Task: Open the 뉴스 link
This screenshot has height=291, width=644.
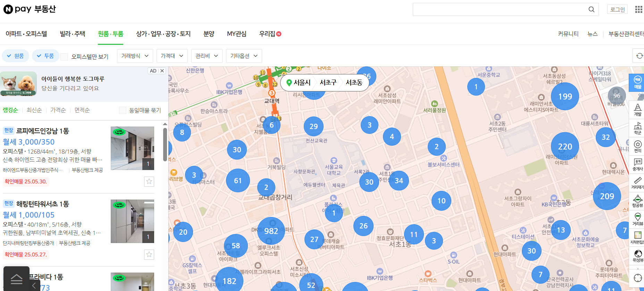Action: [x=592, y=34]
